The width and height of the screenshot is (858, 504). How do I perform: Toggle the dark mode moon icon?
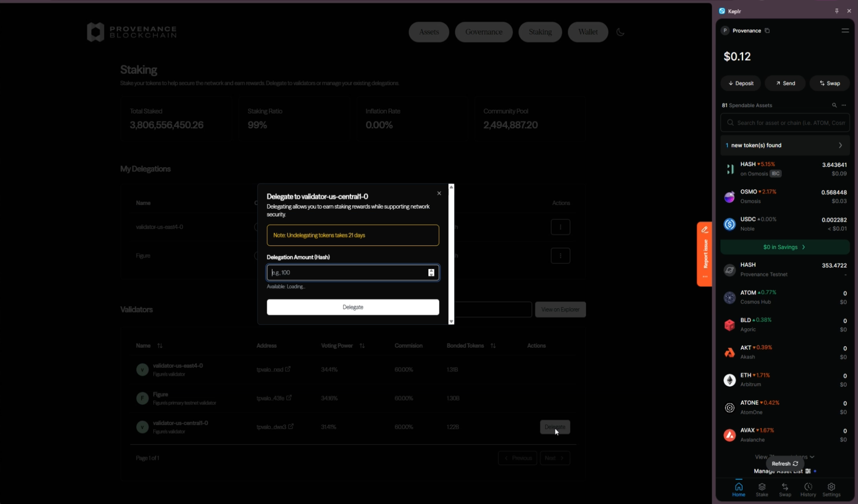tap(620, 32)
